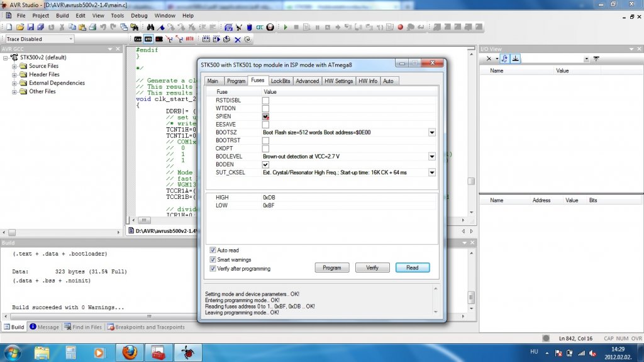The image size is (644, 362).
Task: Uncheck the Auto read option
Action: click(213, 250)
